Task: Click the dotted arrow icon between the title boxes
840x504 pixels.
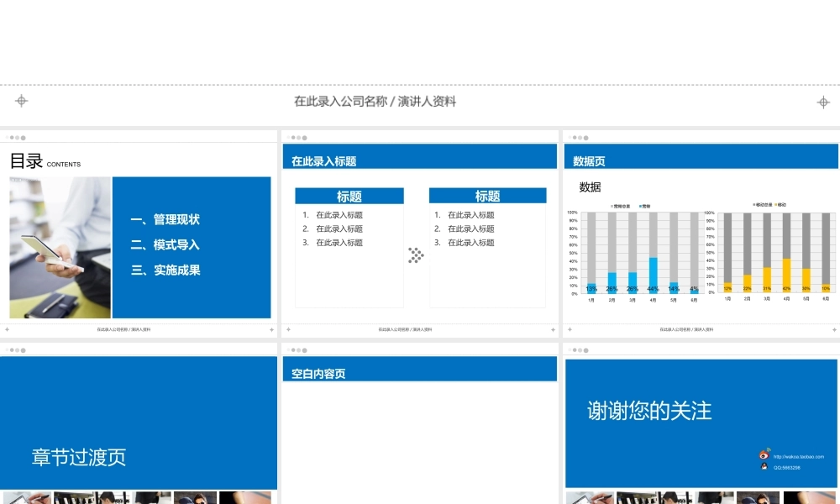Action: click(x=416, y=255)
